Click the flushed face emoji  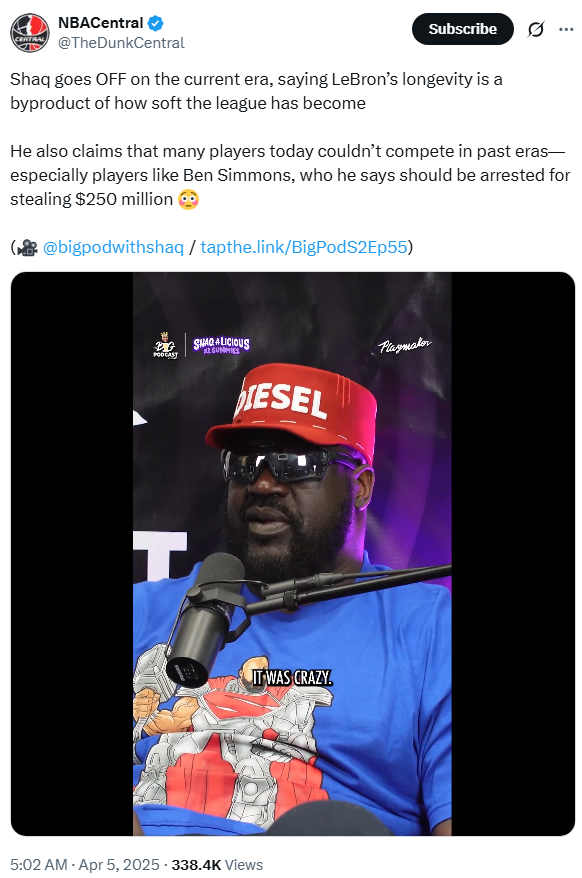pos(188,199)
